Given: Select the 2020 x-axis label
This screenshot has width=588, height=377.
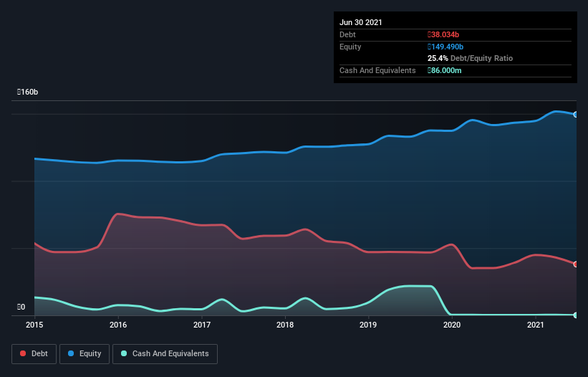Looking at the screenshot, I should pyautogui.click(x=452, y=325).
